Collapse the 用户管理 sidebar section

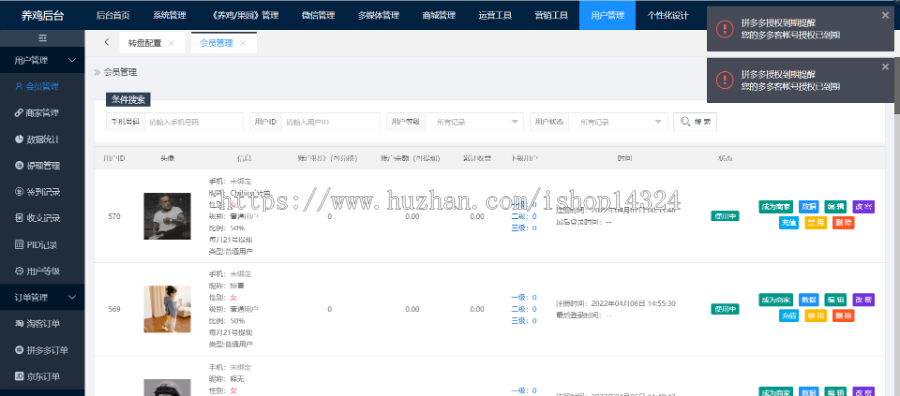42,60
